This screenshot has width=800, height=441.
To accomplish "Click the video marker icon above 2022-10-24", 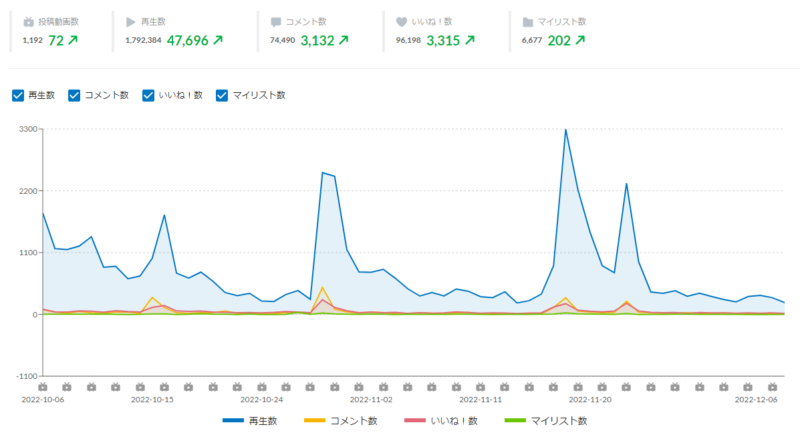I will click(x=262, y=387).
